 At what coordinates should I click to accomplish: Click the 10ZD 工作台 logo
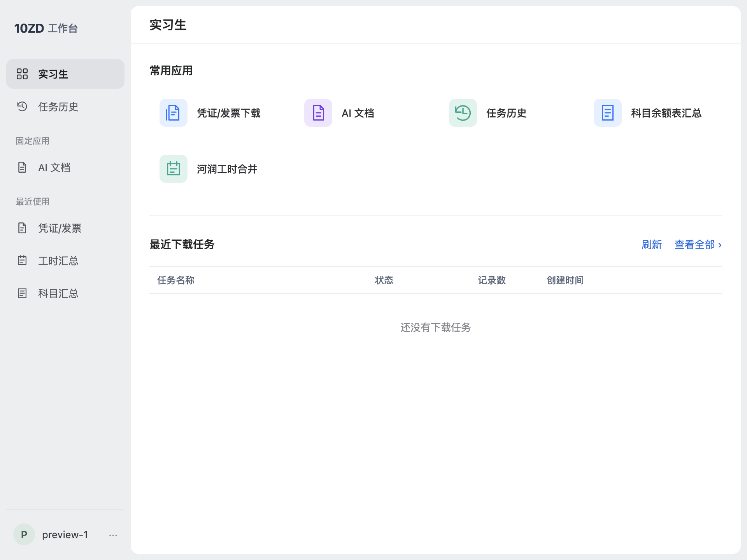(x=46, y=28)
